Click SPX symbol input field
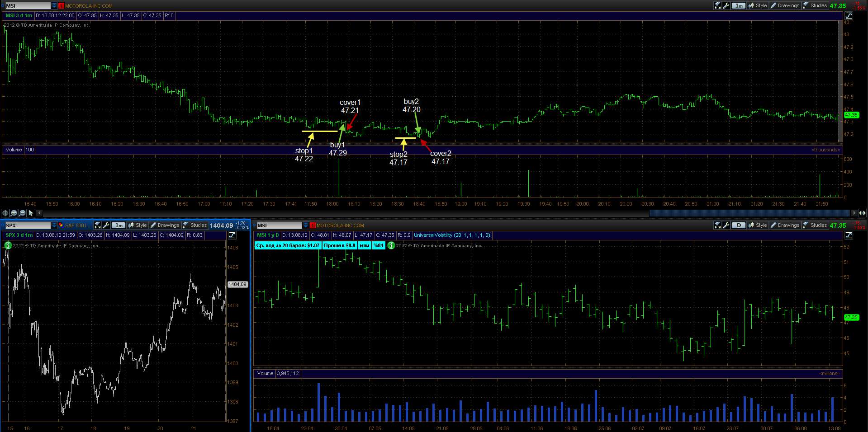 point(28,225)
